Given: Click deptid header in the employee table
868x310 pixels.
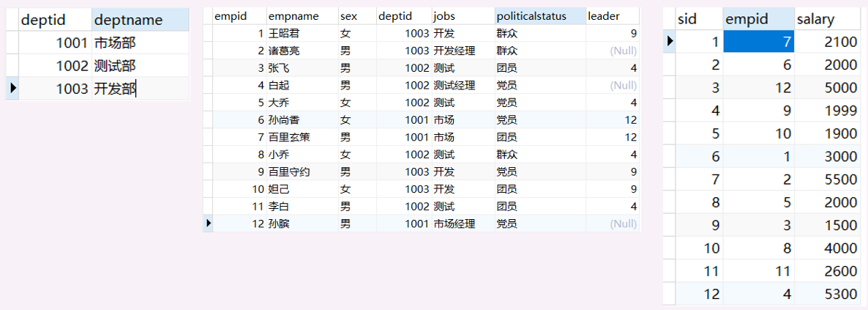Looking at the screenshot, I should point(404,16).
